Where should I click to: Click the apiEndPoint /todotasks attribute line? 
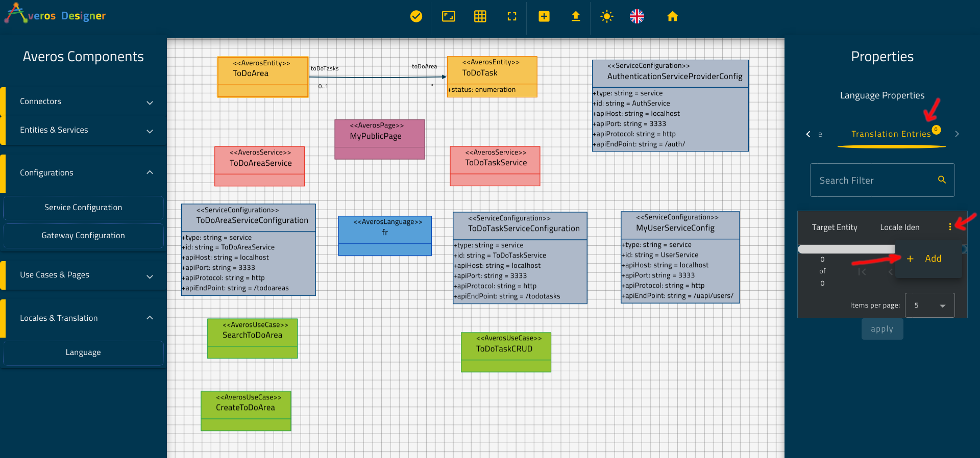point(507,296)
